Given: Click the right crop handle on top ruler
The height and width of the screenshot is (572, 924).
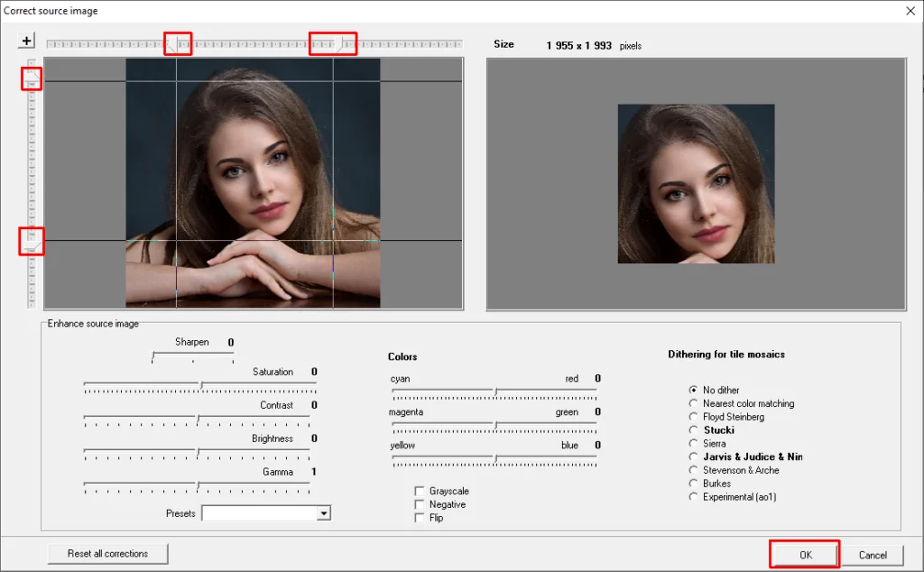Looking at the screenshot, I should (x=340, y=45).
